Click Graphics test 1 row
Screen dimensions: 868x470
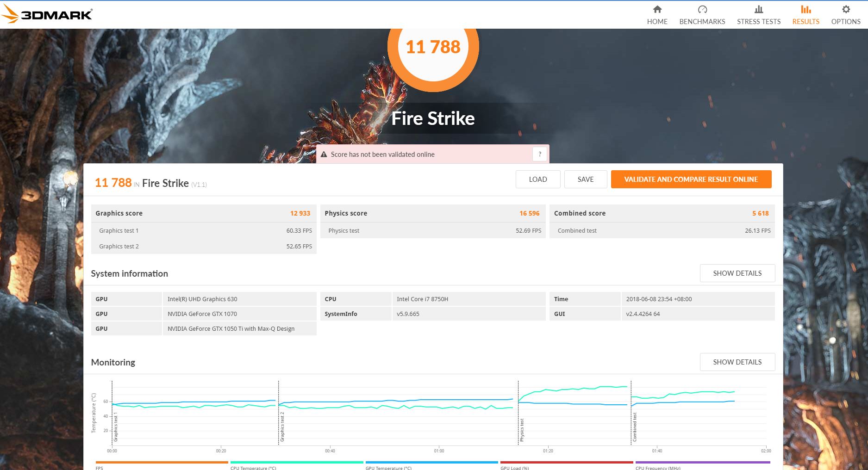(x=204, y=230)
